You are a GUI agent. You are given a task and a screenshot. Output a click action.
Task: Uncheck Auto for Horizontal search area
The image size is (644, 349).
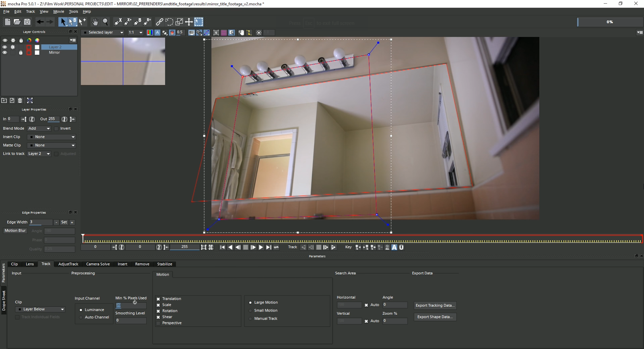tap(366, 305)
